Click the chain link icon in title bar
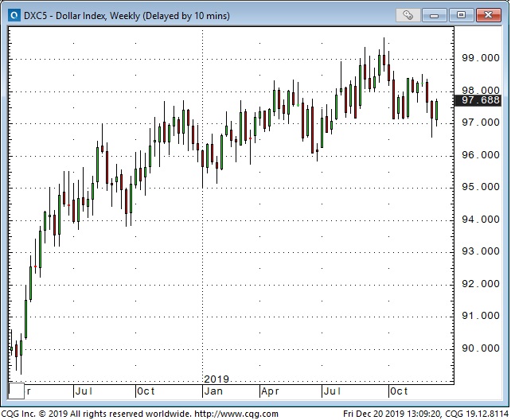511x420 pixels. [408, 15]
